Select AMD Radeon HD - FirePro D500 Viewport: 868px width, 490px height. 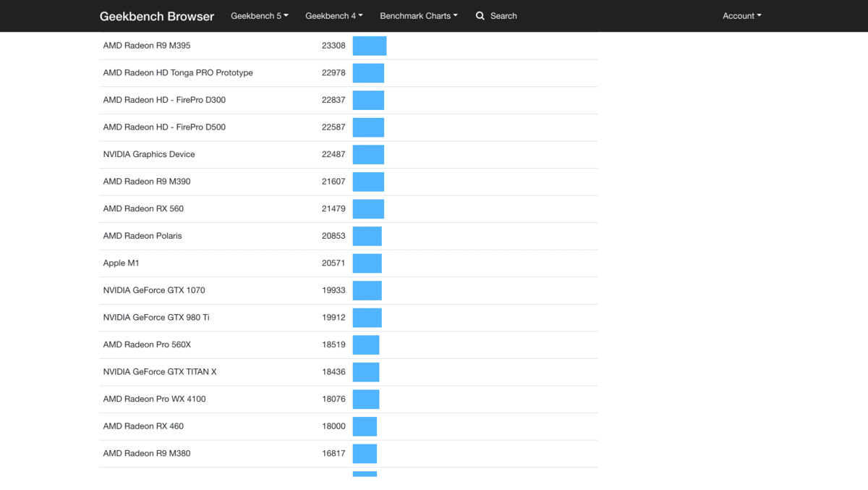pyautogui.click(x=164, y=127)
